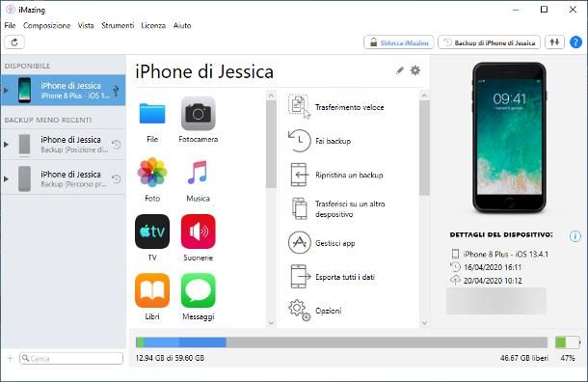The image size is (588, 382).
Task: Open the TV section
Action: (152, 232)
